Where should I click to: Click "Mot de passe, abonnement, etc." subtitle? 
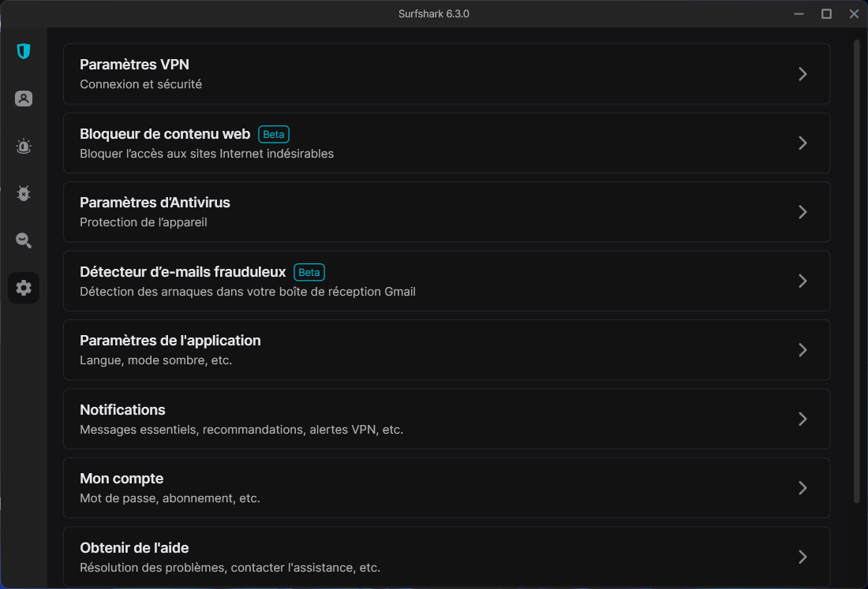tap(170, 498)
